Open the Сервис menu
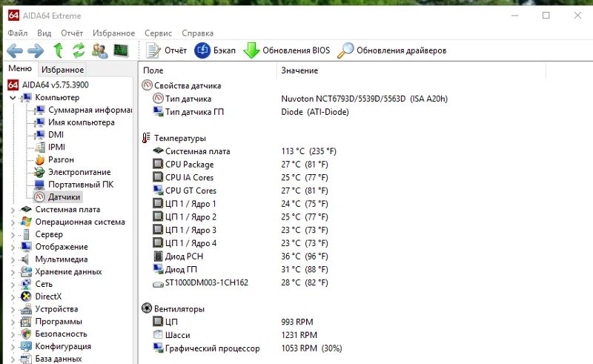Viewport: 593px width, 364px height. click(x=158, y=33)
